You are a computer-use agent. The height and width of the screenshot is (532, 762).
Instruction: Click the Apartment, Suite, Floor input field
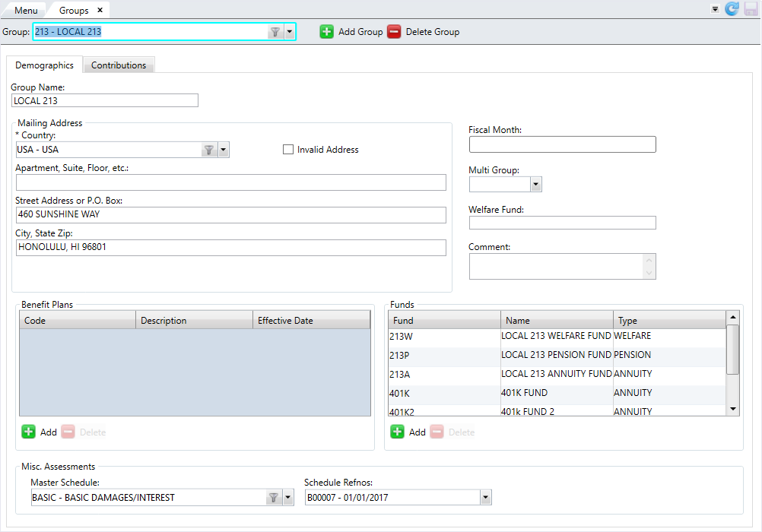click(x=231, y=182)
